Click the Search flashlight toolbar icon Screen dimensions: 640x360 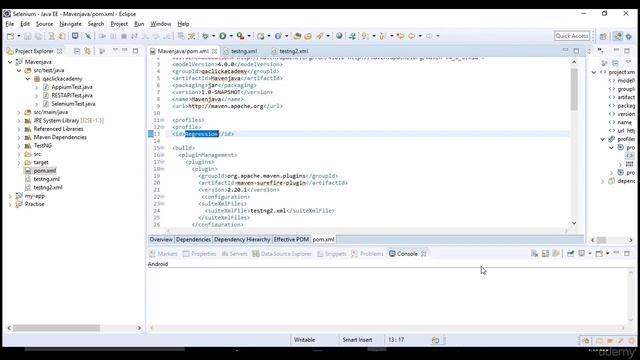(320, 36)
